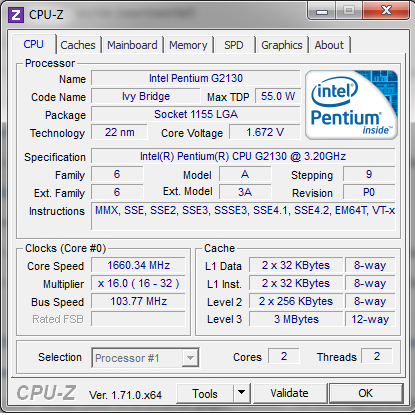Click the empty Rated FSB field
This screenshot has height=415, width=415.
(138, 319)
